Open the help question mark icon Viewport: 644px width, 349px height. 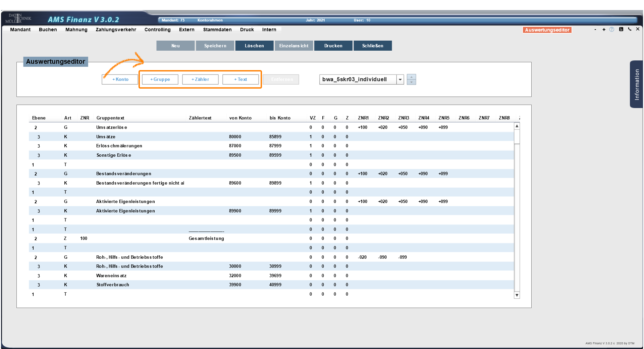tap(612, 30)
